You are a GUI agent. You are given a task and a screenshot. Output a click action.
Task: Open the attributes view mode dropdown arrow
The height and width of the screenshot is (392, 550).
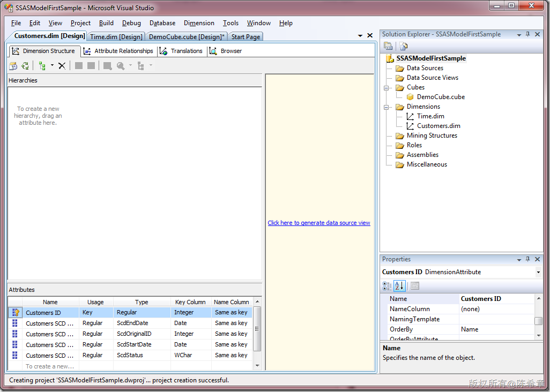pos(52,65)
